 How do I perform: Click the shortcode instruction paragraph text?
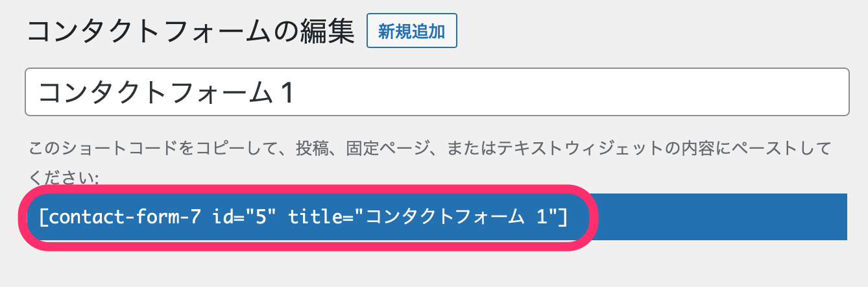point(428,150)
